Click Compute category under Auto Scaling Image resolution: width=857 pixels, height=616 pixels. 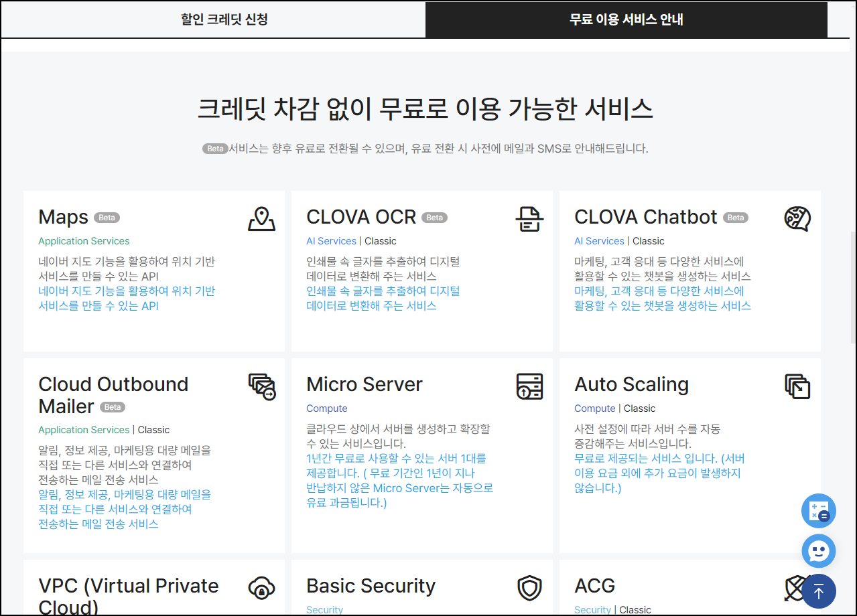click(x=595, y=408)
